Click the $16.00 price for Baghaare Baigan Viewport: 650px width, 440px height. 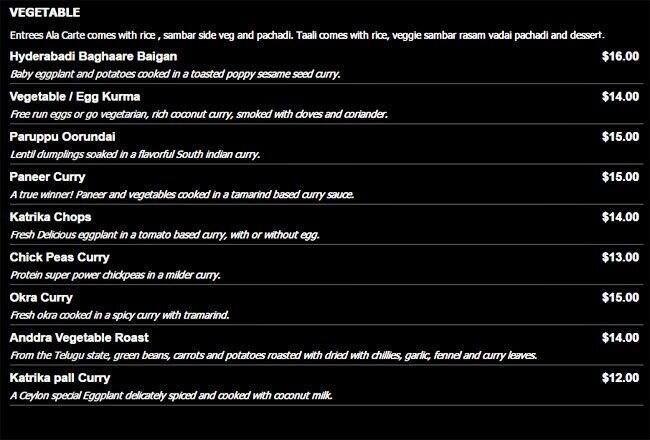[620, 56]
